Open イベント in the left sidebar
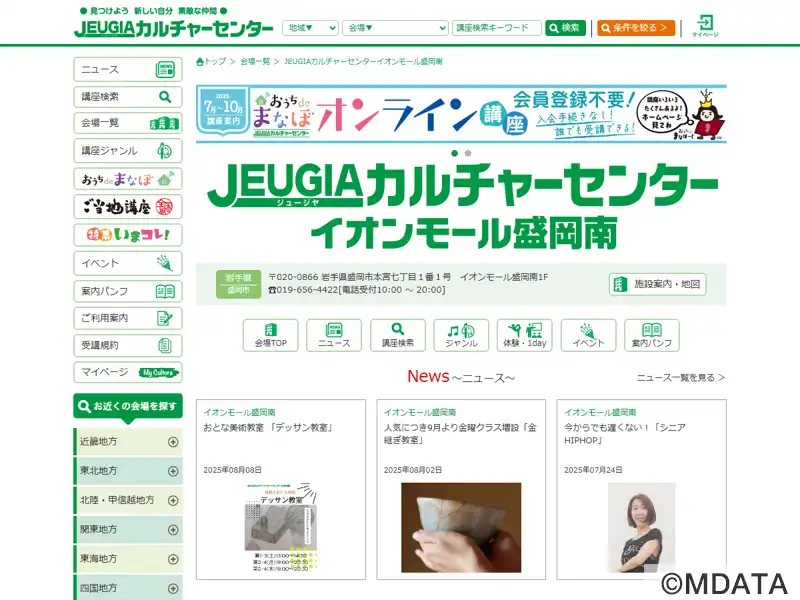Viewport: 800px width, 600px height. tap(128, 263)
